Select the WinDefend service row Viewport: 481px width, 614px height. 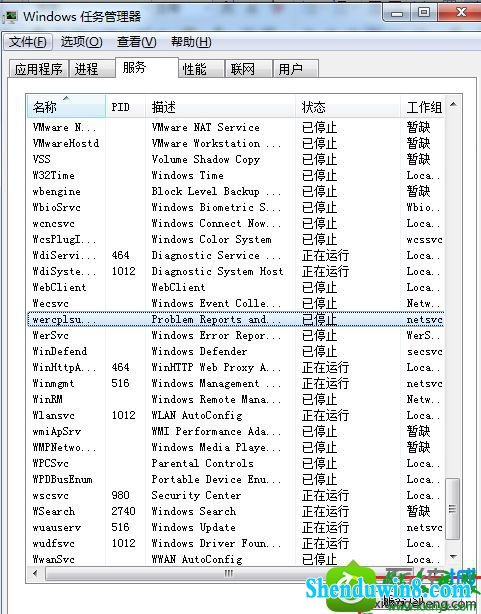(236, 352)
